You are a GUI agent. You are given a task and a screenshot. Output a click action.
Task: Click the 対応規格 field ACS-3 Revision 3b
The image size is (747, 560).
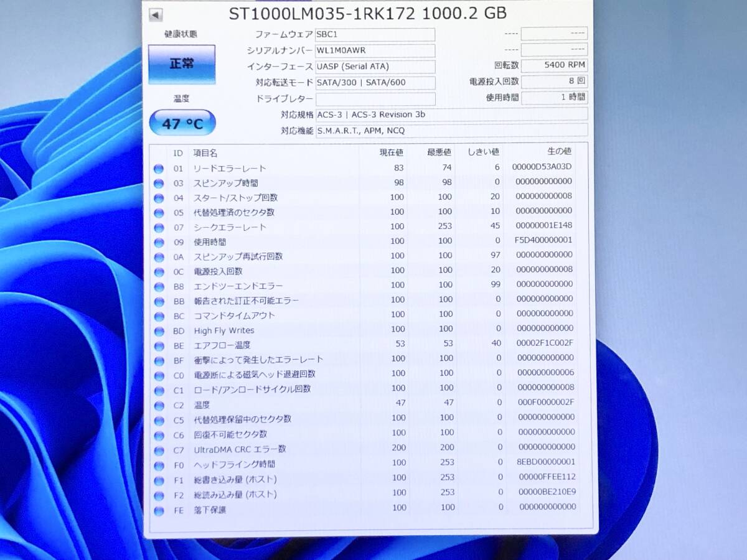(451, 114)
